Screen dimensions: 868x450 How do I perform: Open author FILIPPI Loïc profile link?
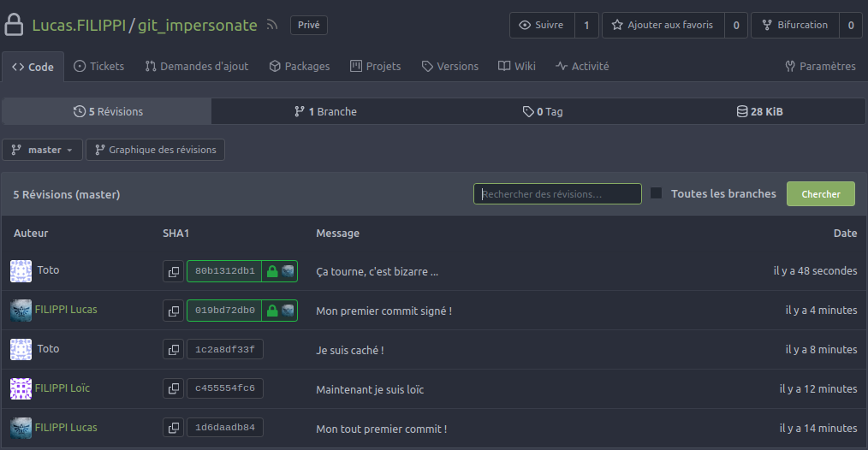pos(62,388)
